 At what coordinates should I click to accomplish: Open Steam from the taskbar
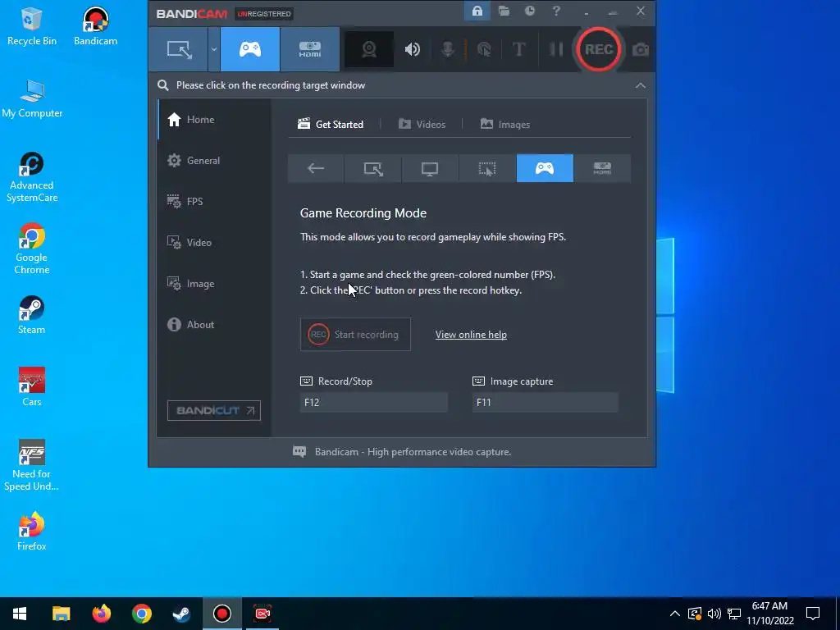click(181, 614)
